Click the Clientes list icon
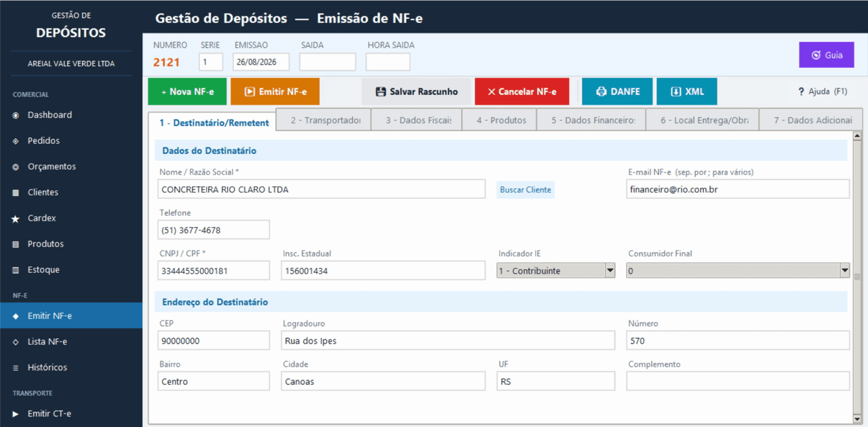Image resolution: width=868 pixels, height=427 pixels. coord(16,193)
